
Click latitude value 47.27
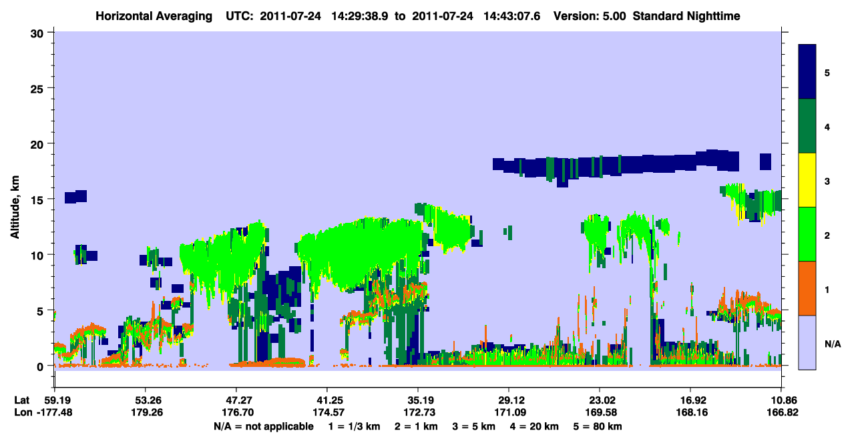pos(236,400)
